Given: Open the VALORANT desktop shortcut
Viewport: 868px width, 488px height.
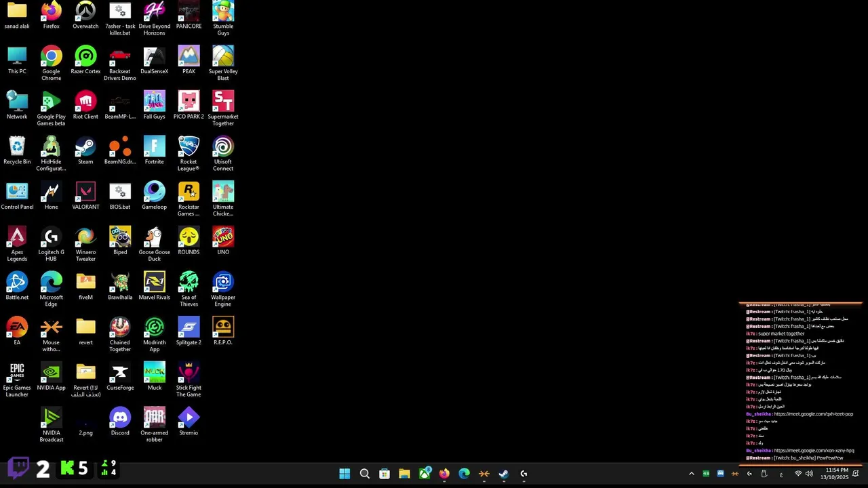Looking at the screenshot, I should pos(85,196).
